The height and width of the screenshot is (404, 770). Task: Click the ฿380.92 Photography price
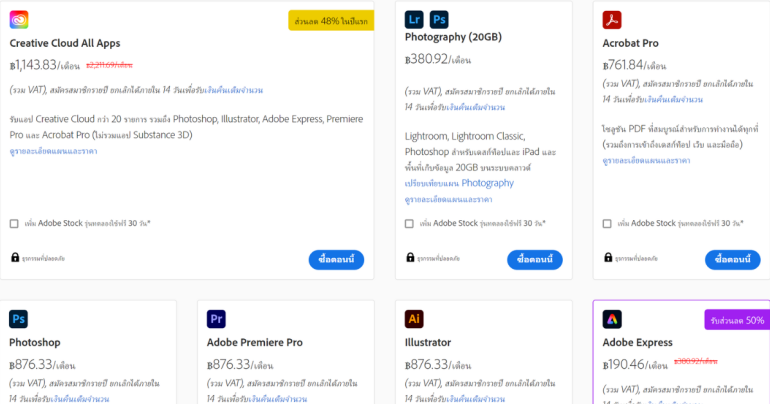[438, 59]
